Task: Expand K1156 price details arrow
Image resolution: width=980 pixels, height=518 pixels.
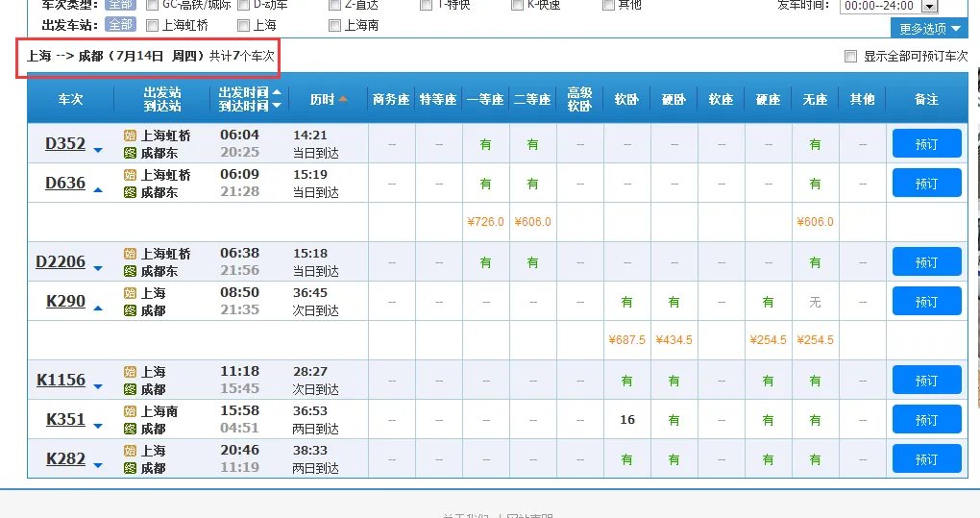Action: (x=98, y=386)
